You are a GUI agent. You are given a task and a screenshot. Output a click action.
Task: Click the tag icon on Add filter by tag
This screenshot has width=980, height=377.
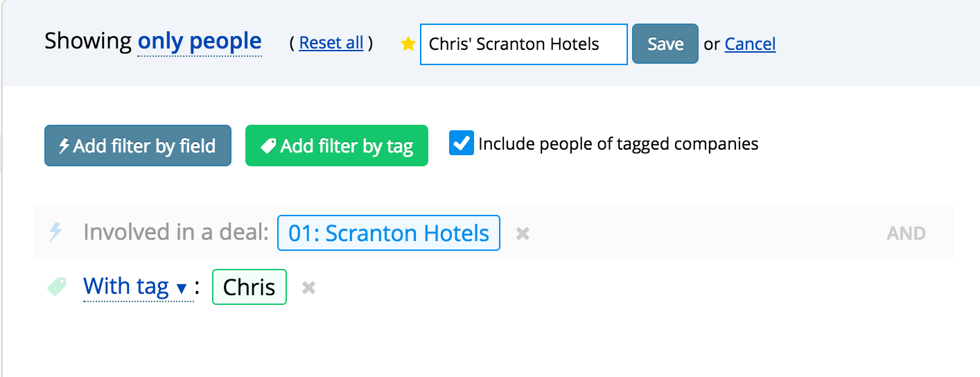click(x=268, y=146)
